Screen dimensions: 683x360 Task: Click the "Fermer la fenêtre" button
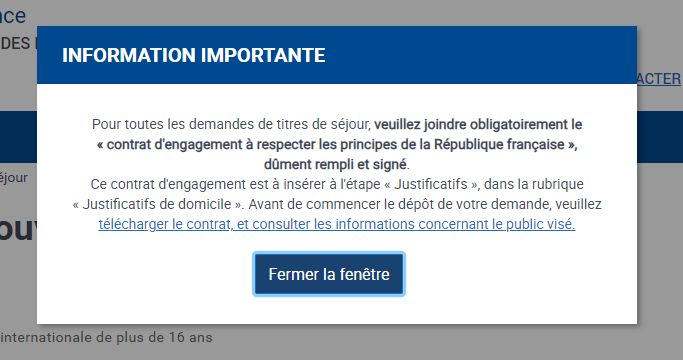329,274
